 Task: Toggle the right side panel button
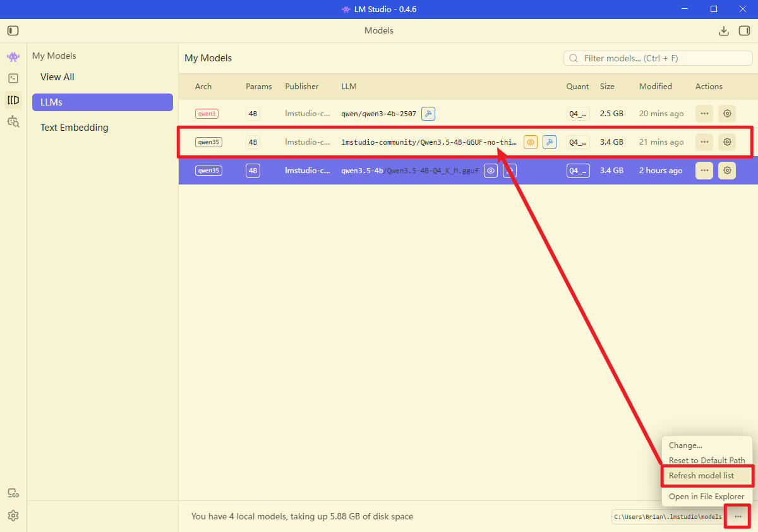click(744, 31)
